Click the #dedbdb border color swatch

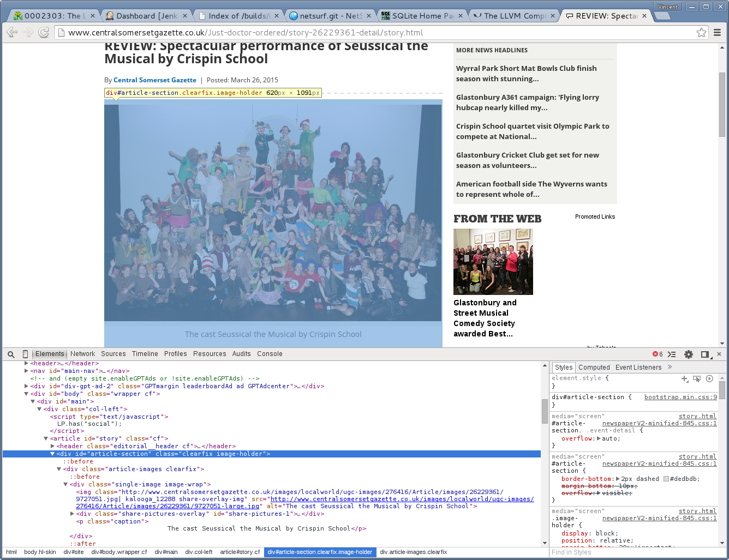click(666, 479)
